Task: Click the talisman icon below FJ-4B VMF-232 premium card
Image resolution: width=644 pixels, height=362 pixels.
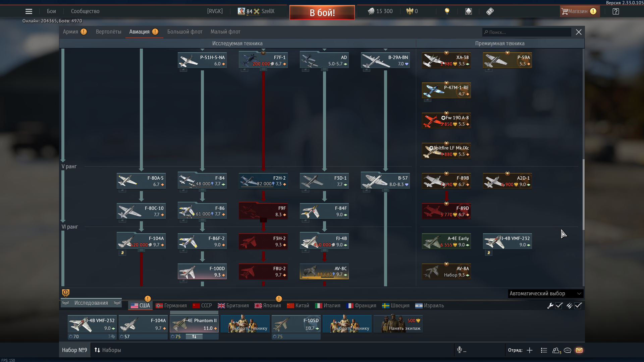Action: (x=489, y=253)
